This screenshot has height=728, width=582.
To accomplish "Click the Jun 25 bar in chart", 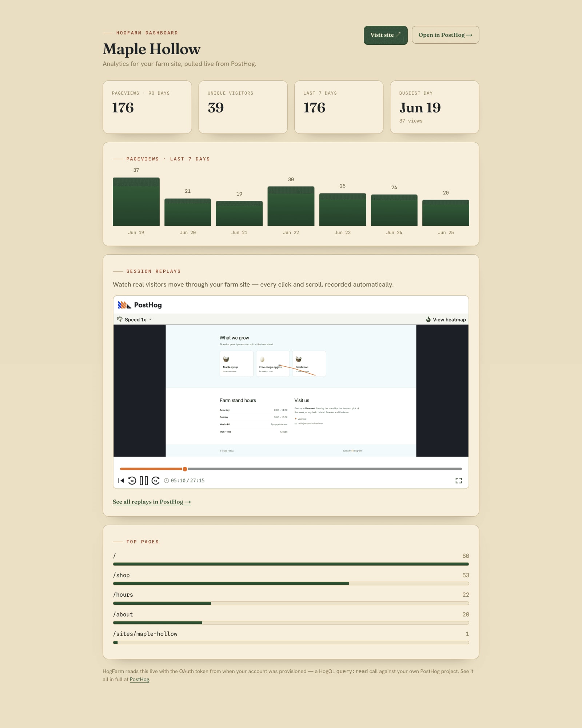I will pyautogui.click(x=446, y=213).
